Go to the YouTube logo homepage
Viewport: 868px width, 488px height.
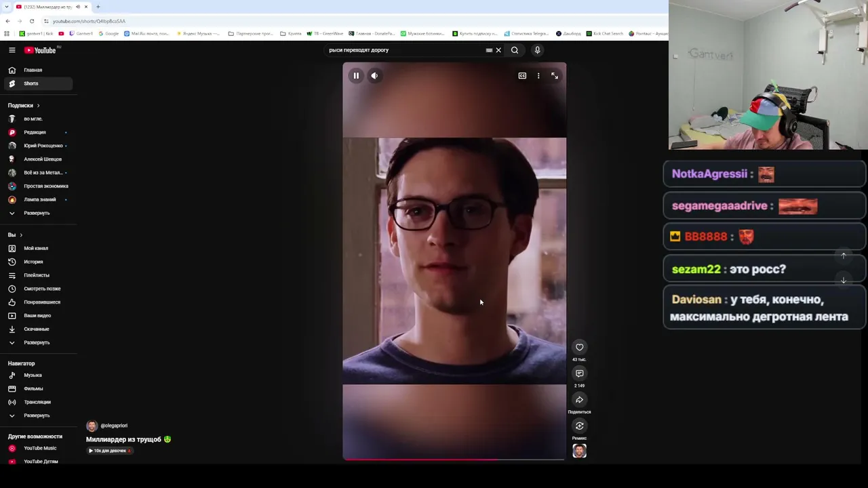click(x=41, y=50)
